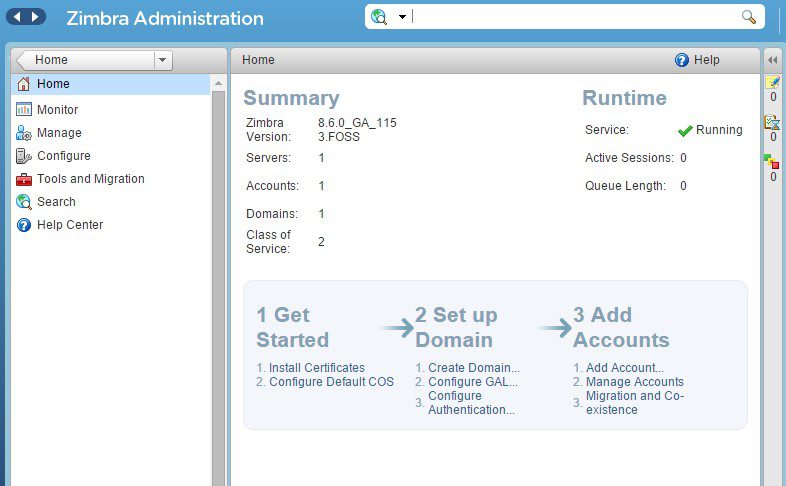Run search with the magnifier icon
This screenshot has width=786, height=486.
(x=748, y=17)
